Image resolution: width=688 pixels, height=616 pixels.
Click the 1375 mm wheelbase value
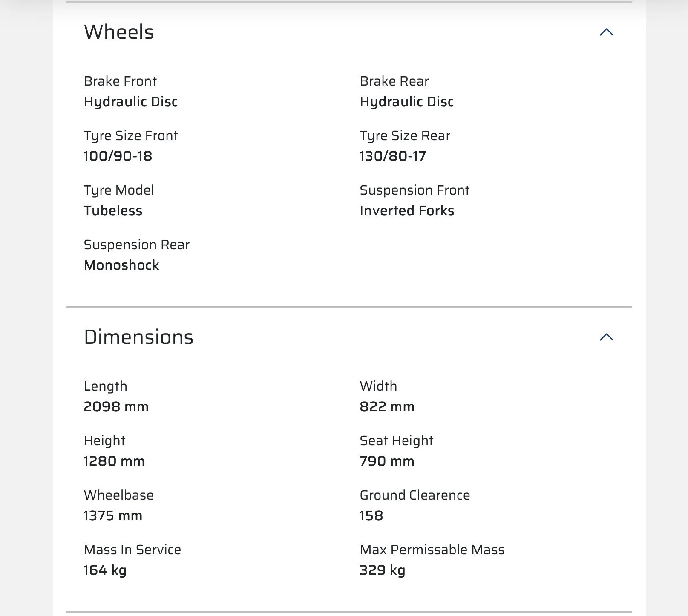[113, 515]
